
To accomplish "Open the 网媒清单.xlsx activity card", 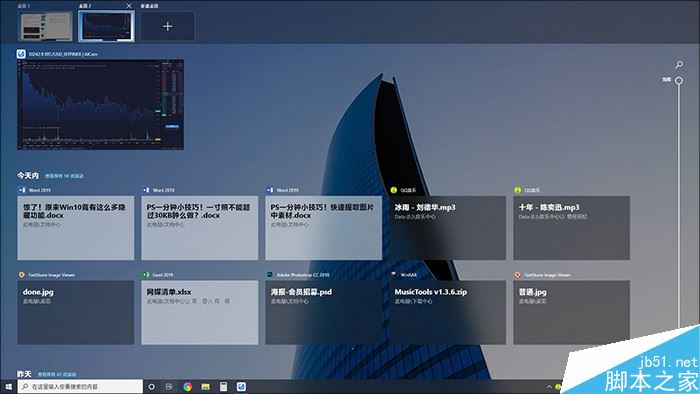I will point(200,312).
